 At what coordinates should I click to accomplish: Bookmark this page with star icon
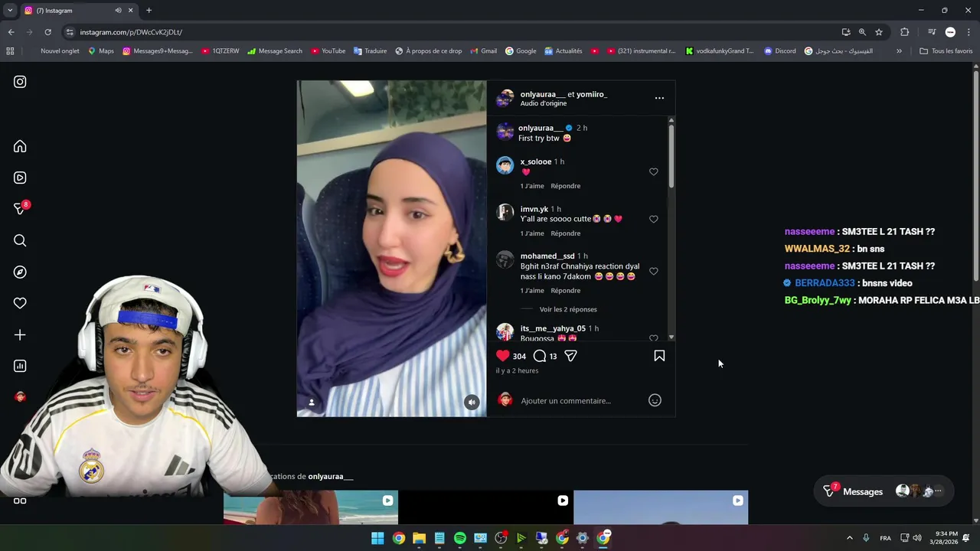pyautogui.click(x=879, y=32)
